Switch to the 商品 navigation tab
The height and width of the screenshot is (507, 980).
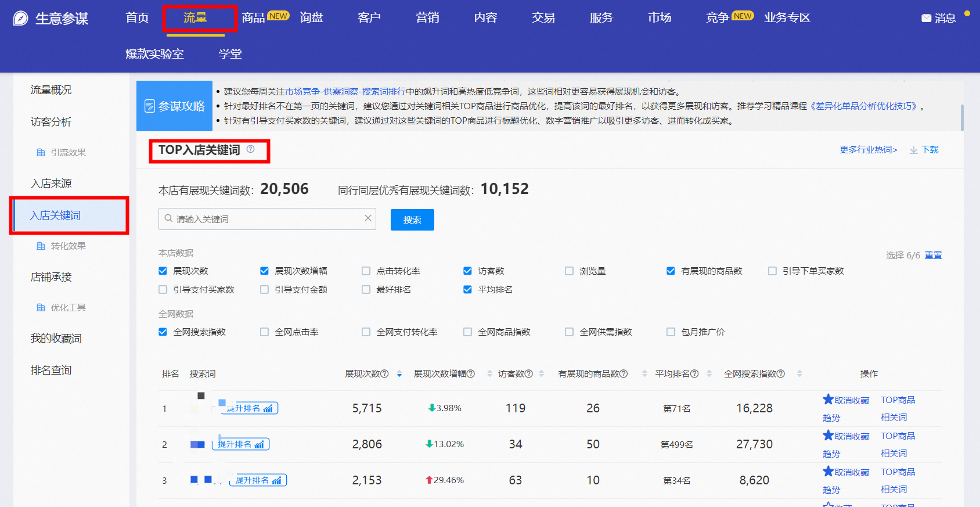(253, 17)
